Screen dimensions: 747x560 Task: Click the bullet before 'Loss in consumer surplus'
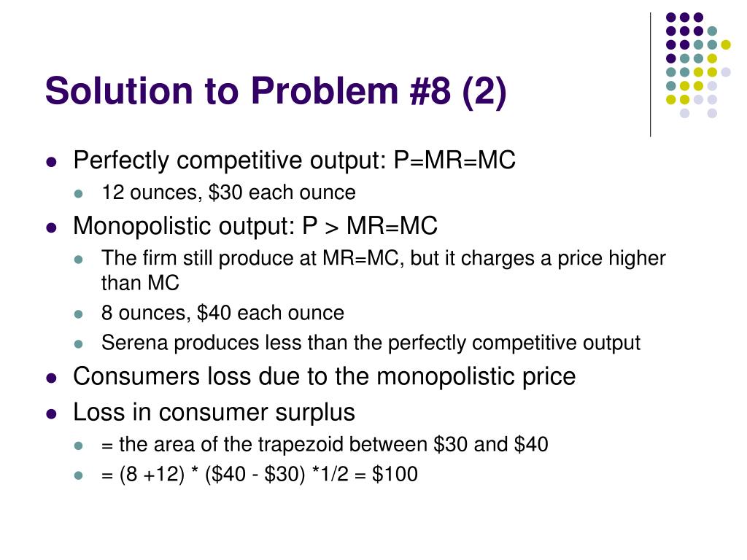point(52,414)
